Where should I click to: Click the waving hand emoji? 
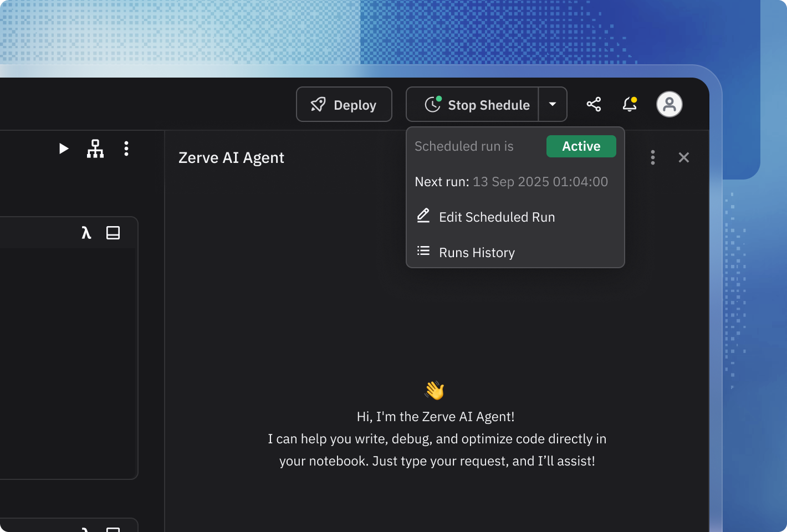click(x=435, y=390)
